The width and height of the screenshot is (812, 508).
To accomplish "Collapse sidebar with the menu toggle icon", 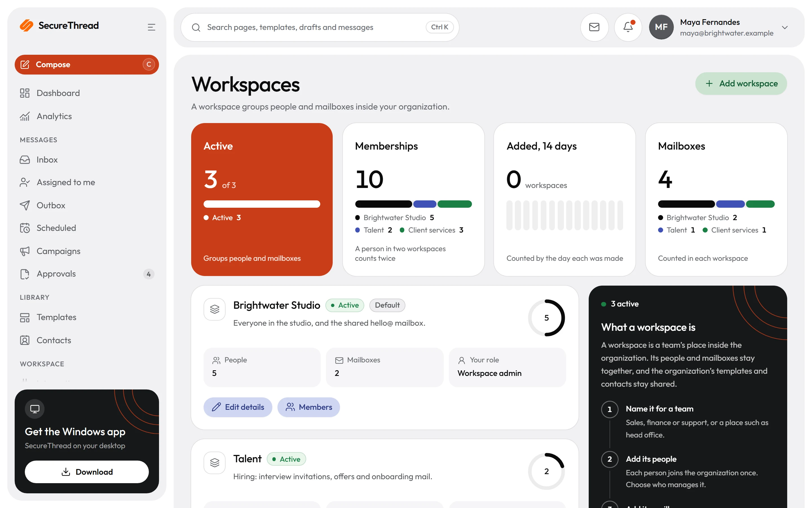I will 151,27.
